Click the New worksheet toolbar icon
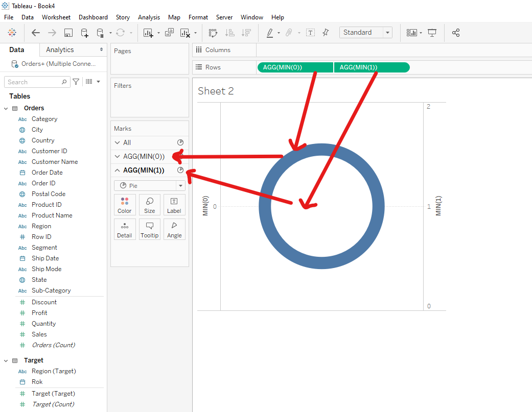The width and height of the screenshot is (532, 412). click(x=148, y=33)
